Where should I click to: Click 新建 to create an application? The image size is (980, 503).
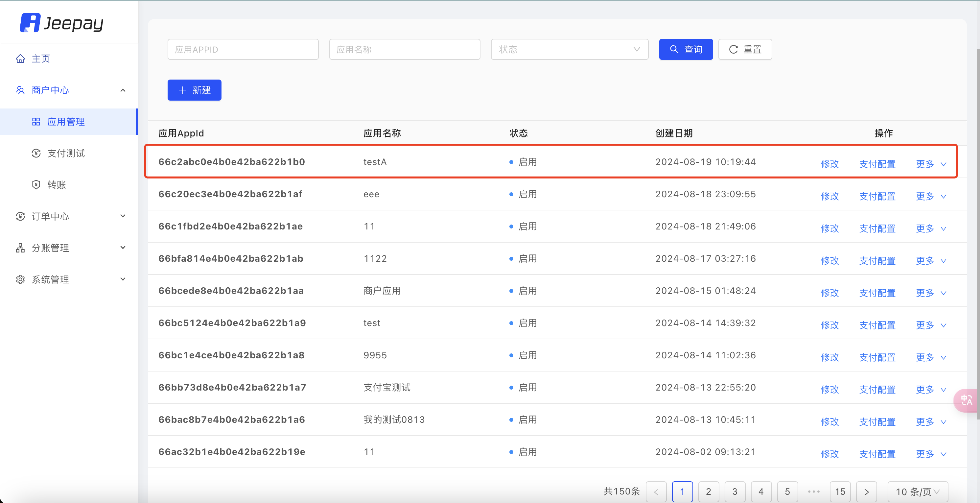pos(194,90)
